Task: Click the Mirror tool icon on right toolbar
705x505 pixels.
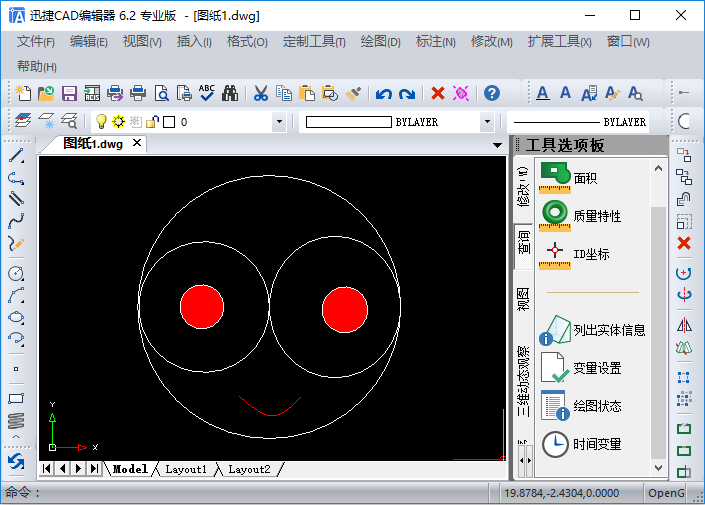Action: 684,325
